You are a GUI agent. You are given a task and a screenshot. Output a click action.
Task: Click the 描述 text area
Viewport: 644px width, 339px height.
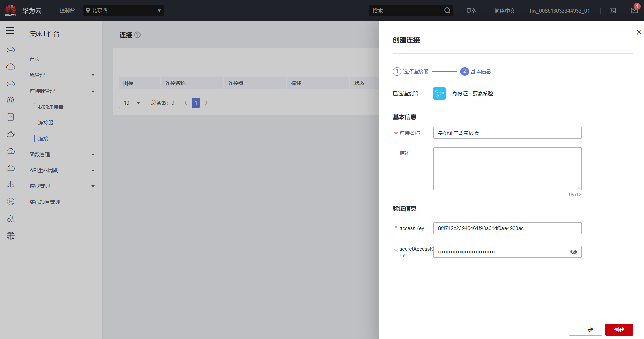click(x=507, y=169)
